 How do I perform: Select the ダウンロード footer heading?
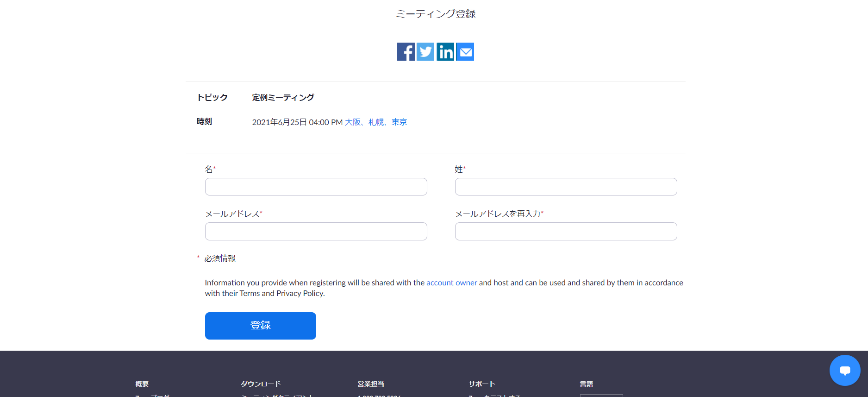(x=261, y=384)
